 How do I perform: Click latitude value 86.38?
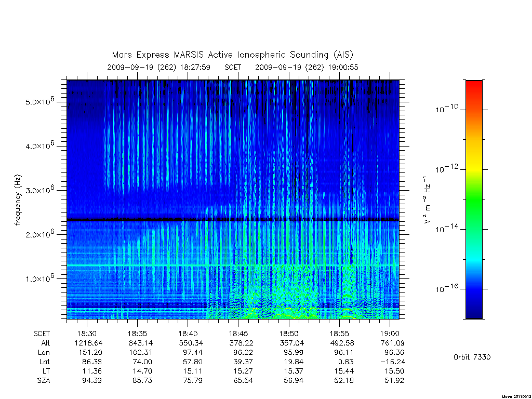(x=92, y=362)
